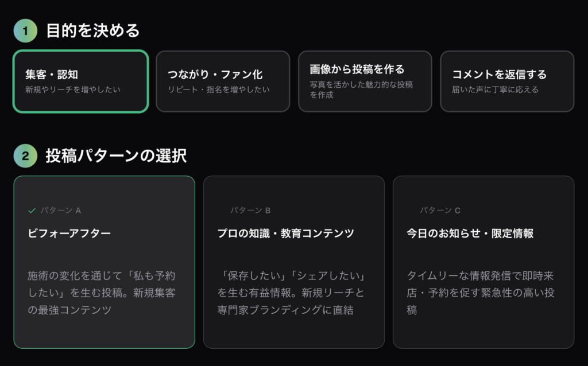Click the 投稿パターンの選択 section heading
Image resolution: width=588 pixels, height=366 pixels.
click(116, 155)
